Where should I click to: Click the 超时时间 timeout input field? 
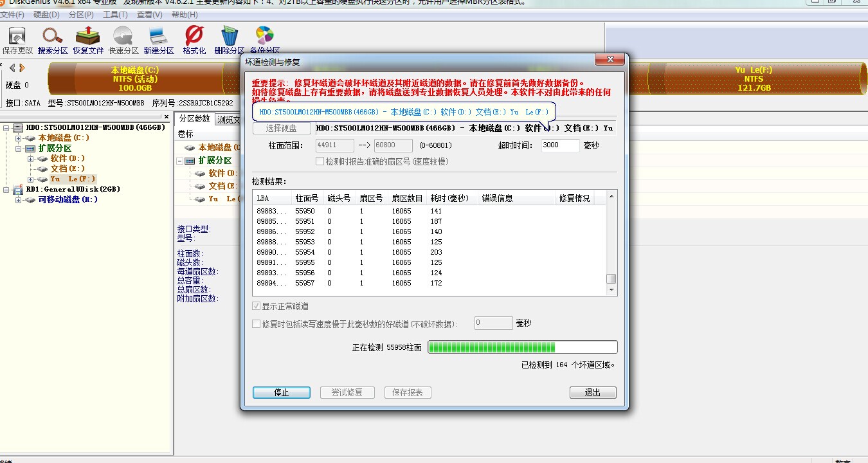coord(560,145)
